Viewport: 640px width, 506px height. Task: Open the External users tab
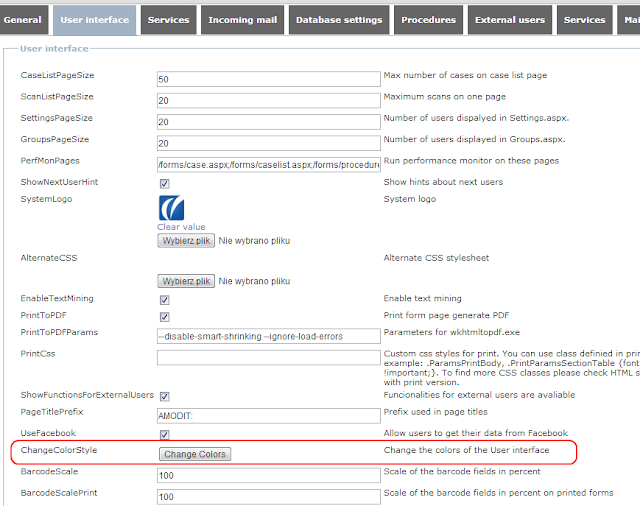pyautogui.click(x=510, y=20)
